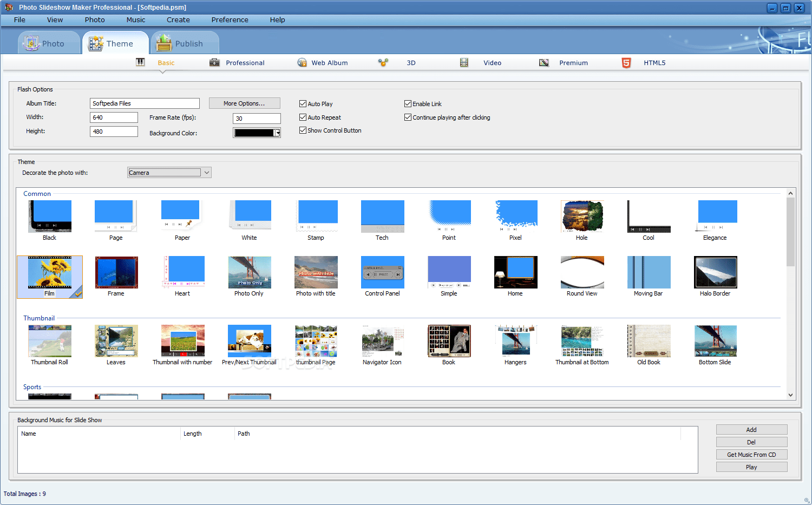This screenshot has width=812, height=505.
Task: Select the Basic style
Action: point(166,62)
